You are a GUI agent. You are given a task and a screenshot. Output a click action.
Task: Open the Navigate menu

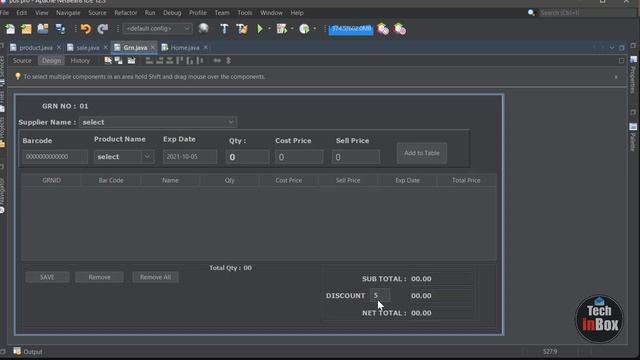68,13
